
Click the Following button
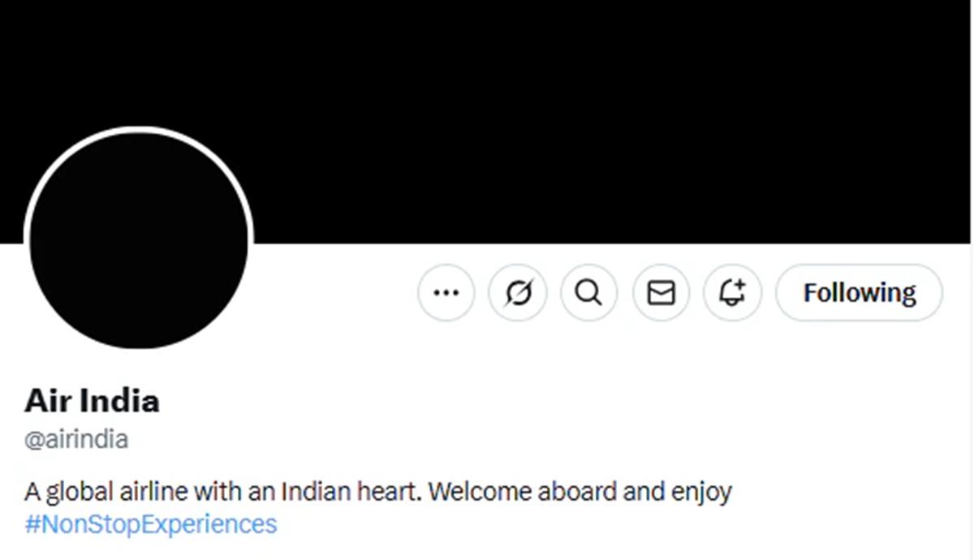coord(860,292)
